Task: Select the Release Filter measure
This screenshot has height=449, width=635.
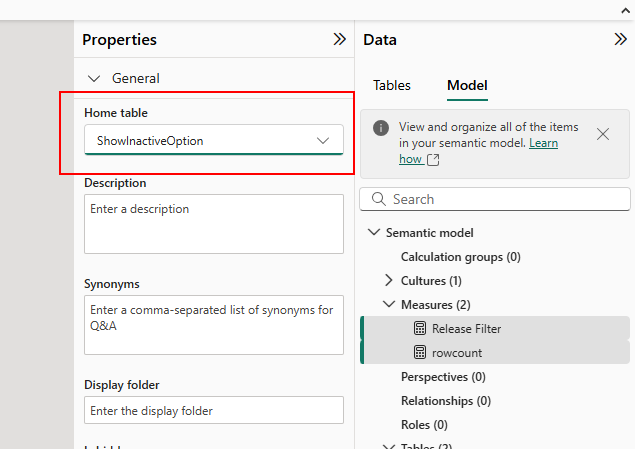Action: pos(495,328)
